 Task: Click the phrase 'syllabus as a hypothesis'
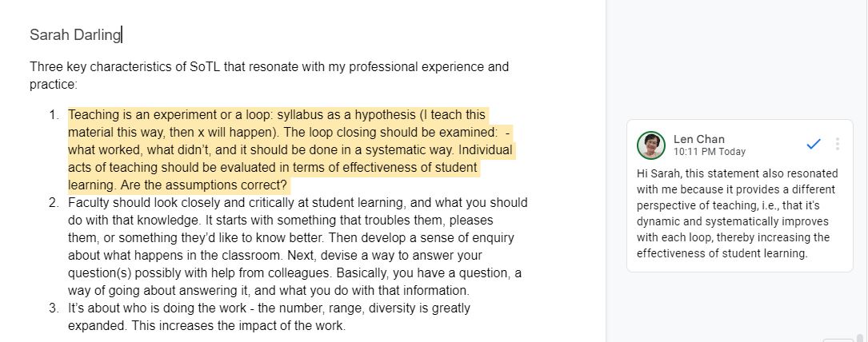(346, 115)
